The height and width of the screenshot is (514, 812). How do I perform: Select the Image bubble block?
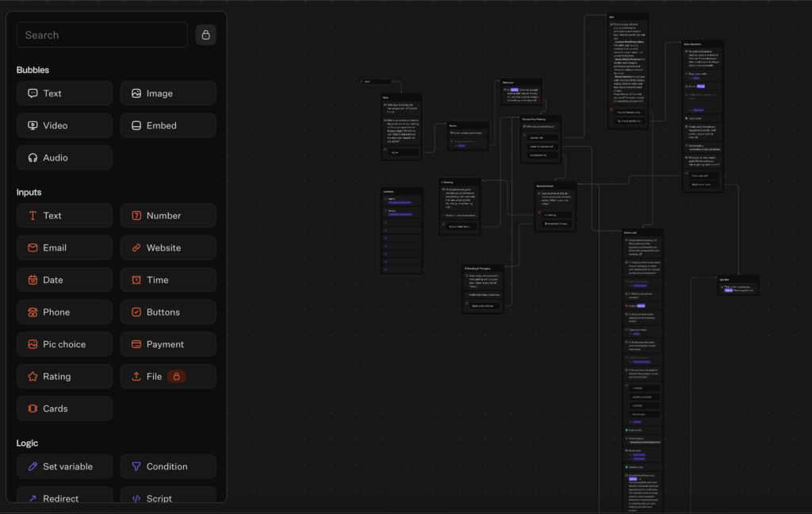coord(168,94)
